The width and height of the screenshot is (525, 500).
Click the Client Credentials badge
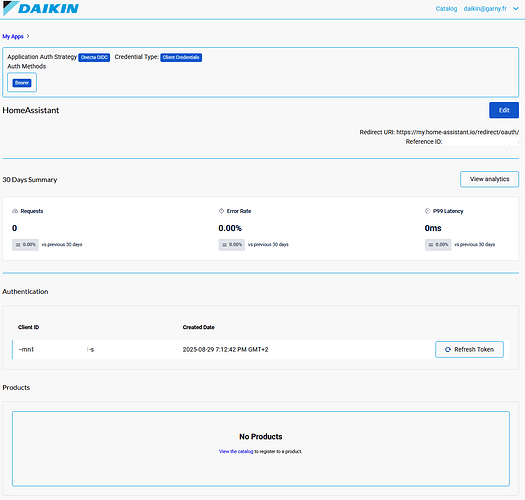(181, 57)
